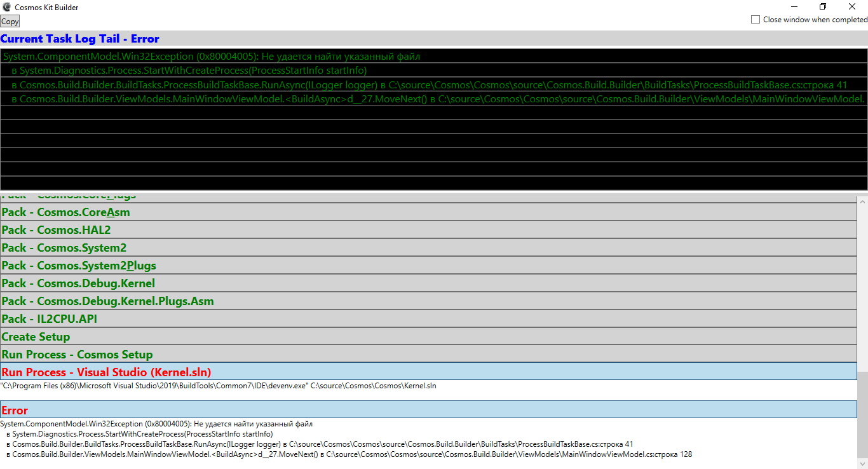Screen dimensions: 868x469
Task: Select the "Create Setup" task
Action: click(x=36, y=336)
